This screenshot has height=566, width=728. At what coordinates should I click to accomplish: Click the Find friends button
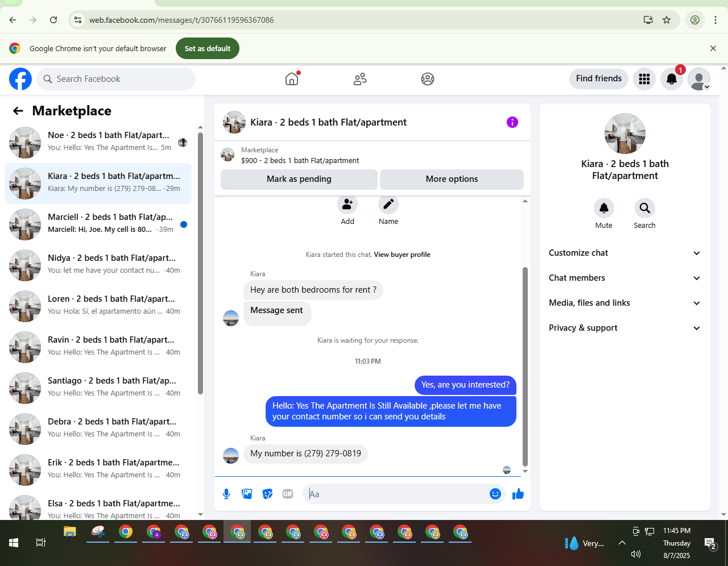pyautogui.click(x=599, y=78)
